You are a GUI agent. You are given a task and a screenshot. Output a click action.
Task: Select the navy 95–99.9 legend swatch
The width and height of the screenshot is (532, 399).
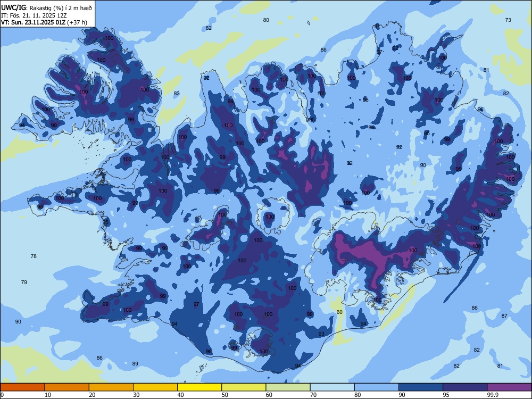[x=465, y=387]
